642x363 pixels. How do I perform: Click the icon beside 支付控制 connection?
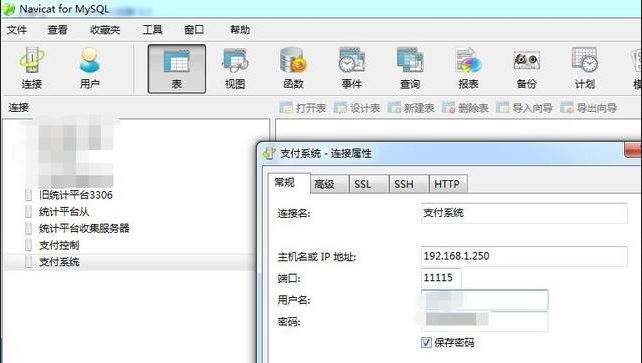point(28,245)
